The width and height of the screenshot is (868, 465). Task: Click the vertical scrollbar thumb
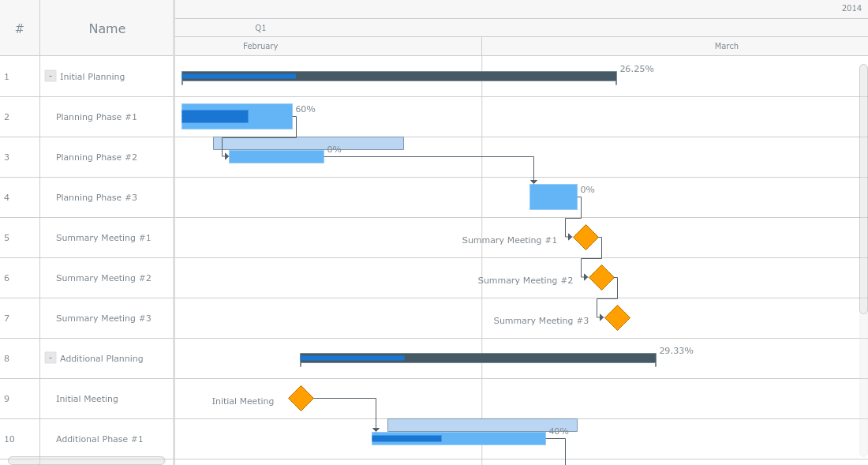click(863, 189)
